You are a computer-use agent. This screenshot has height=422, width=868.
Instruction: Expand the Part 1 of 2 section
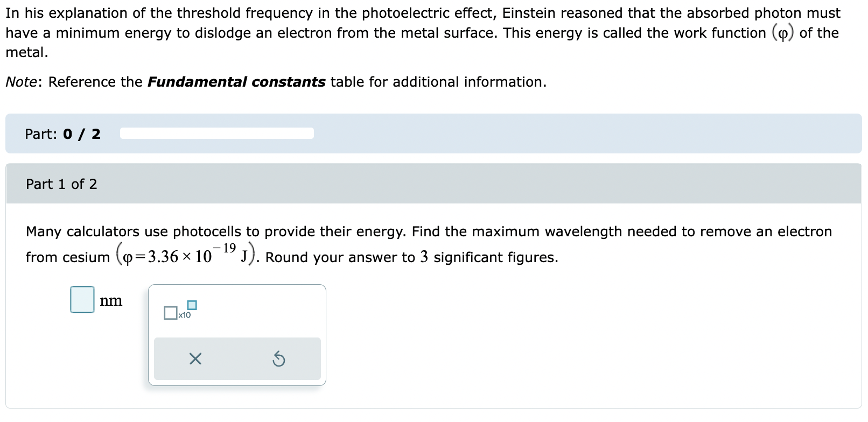click(61, 184)
